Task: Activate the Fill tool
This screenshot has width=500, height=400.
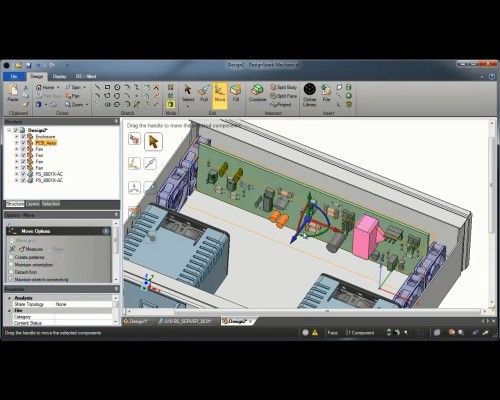Action: pyautogui.click(x=236, y=93)
